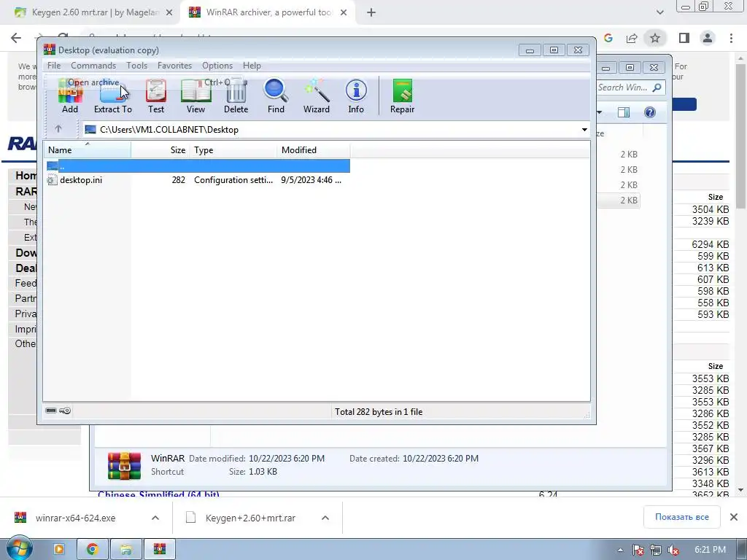Viewport: 747px width, 560px height.
Task: Click the WinRAR address path field
Action: 336,130
